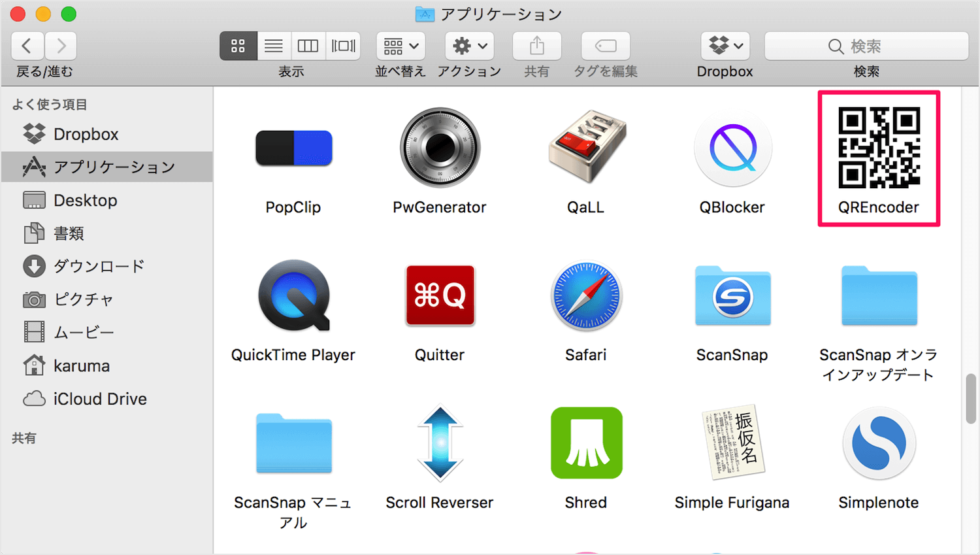This screenshot has width=980, height=555.
Task: Select the QaLL app icon
Action: click(586, 148)
